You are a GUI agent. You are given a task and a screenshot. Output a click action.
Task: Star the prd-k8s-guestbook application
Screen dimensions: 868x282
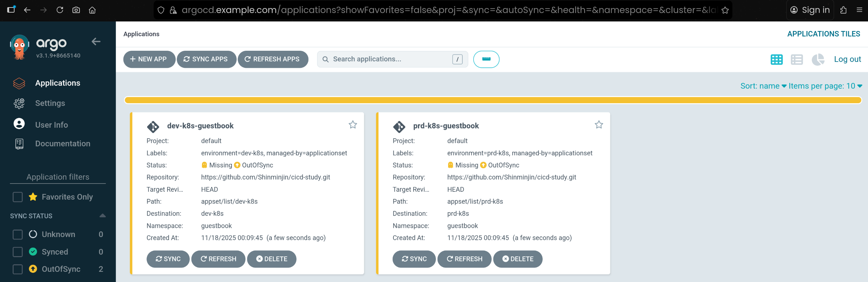click(599, 125)
